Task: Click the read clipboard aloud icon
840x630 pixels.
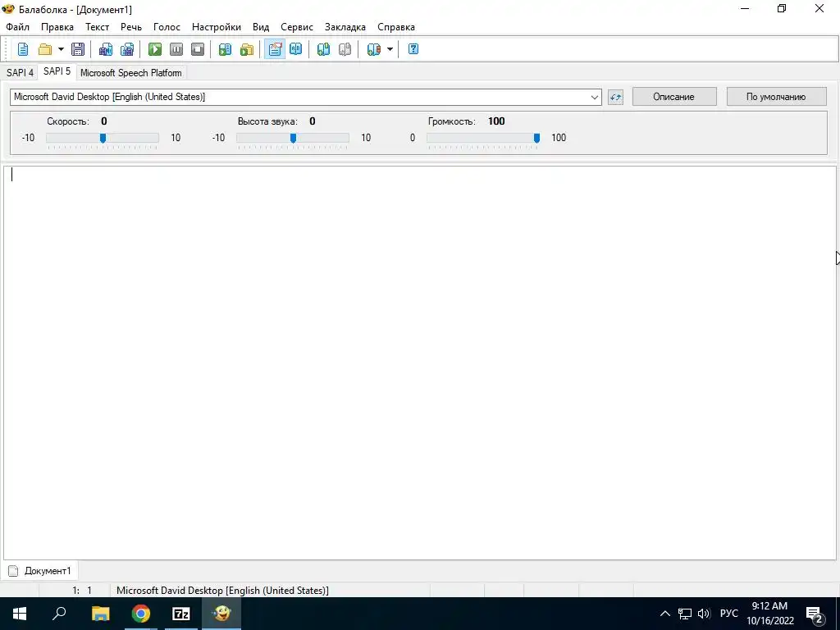Action: pos(225,49)
